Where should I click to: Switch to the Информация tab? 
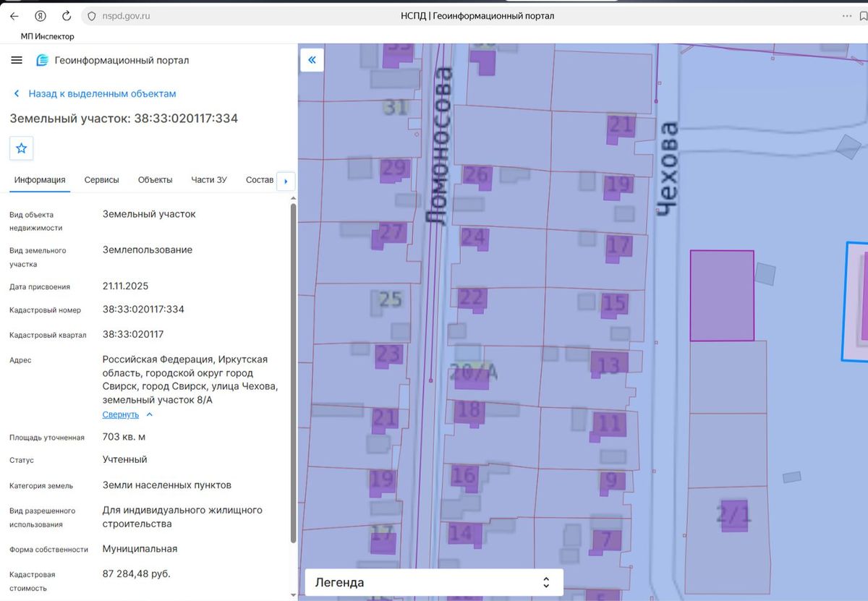(40, 180)
